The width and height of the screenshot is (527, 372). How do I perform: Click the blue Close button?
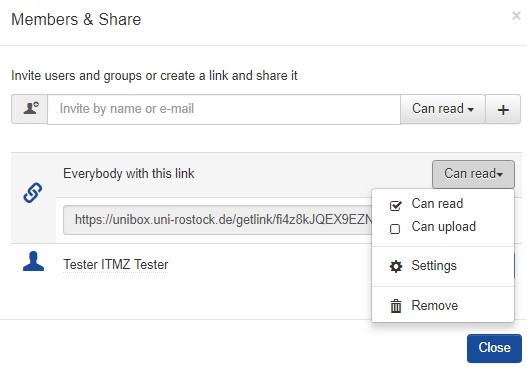point(494,348)
